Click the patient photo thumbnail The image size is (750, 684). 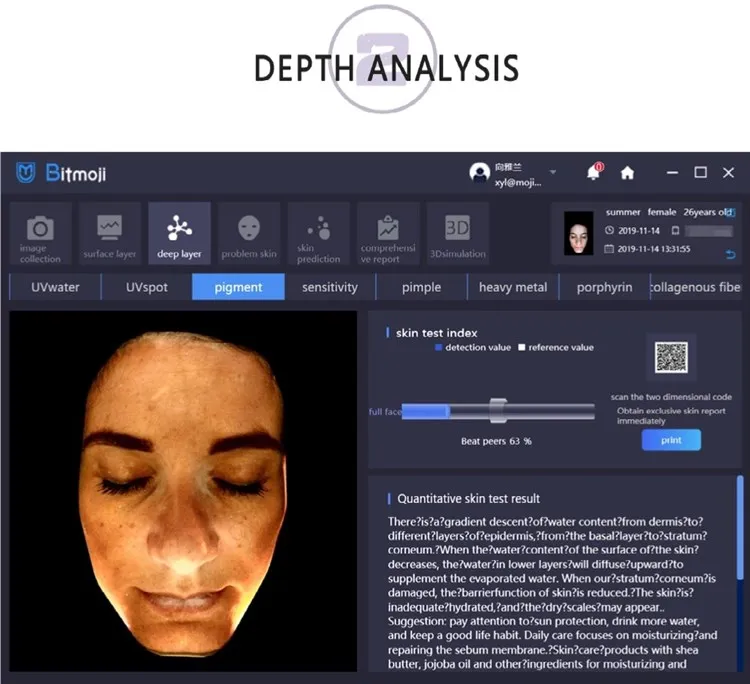[578, 233]
